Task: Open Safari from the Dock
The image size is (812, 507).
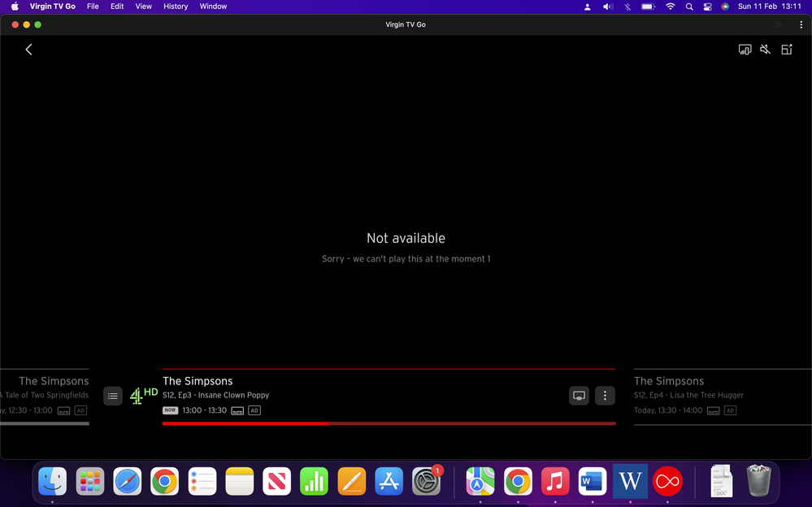Action: click(x=128, y=481)
